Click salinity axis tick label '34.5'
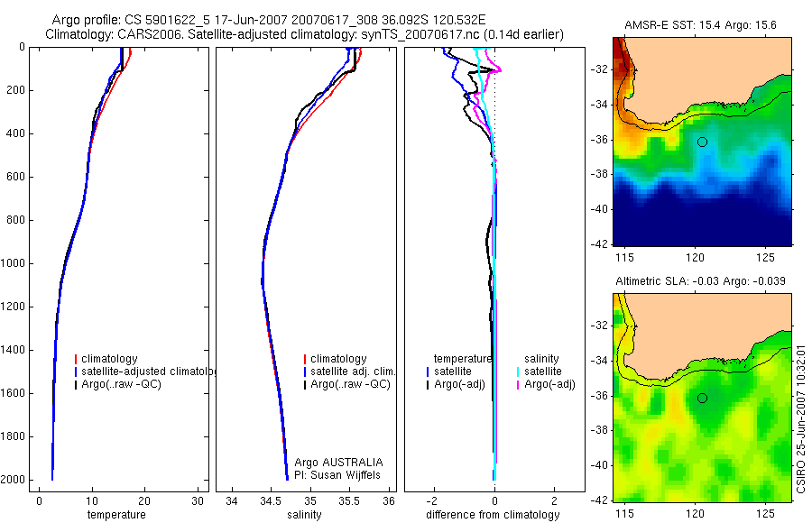Viewport: 812px width, 523px height. coord(271,501)
